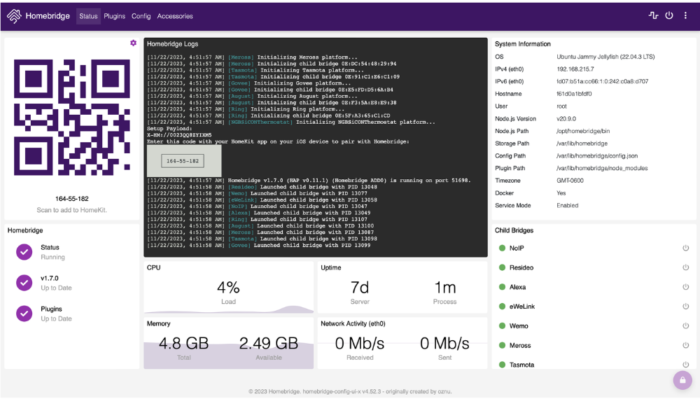
Task: Click the NoIP green status dot
Action: click(502, 248)
